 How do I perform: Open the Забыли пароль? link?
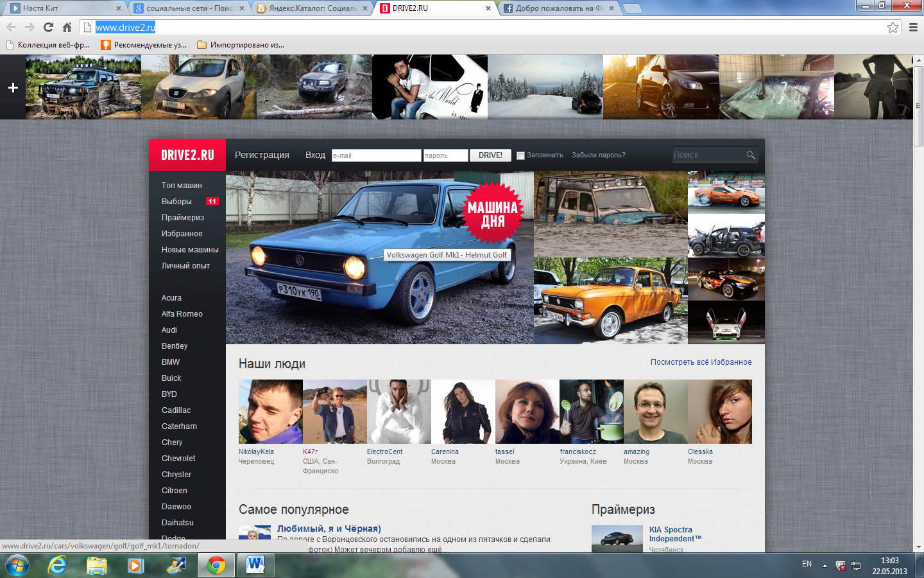tap(598, 155)
